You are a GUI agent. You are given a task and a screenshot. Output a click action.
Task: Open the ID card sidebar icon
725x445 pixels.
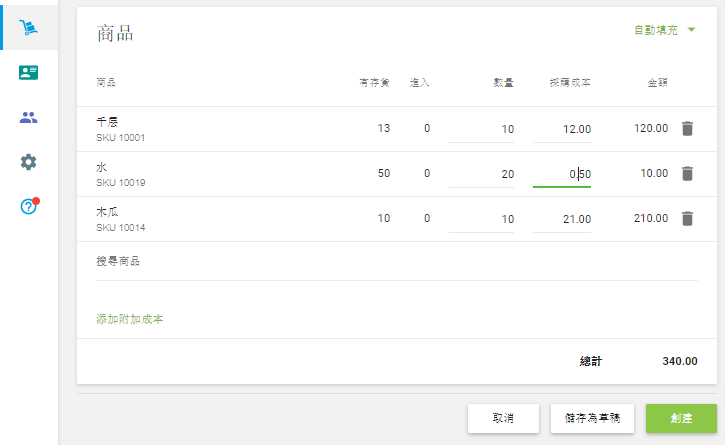[x=28, y=73]
